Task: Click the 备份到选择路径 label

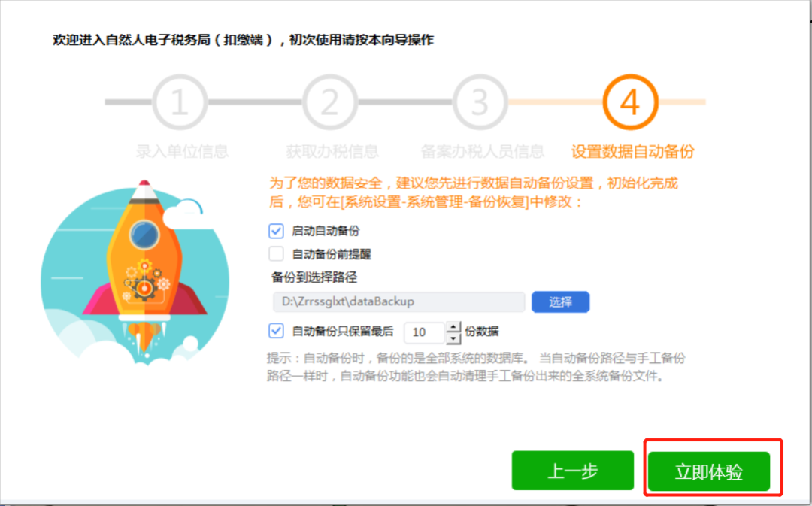Action: [x=314, y=277]
